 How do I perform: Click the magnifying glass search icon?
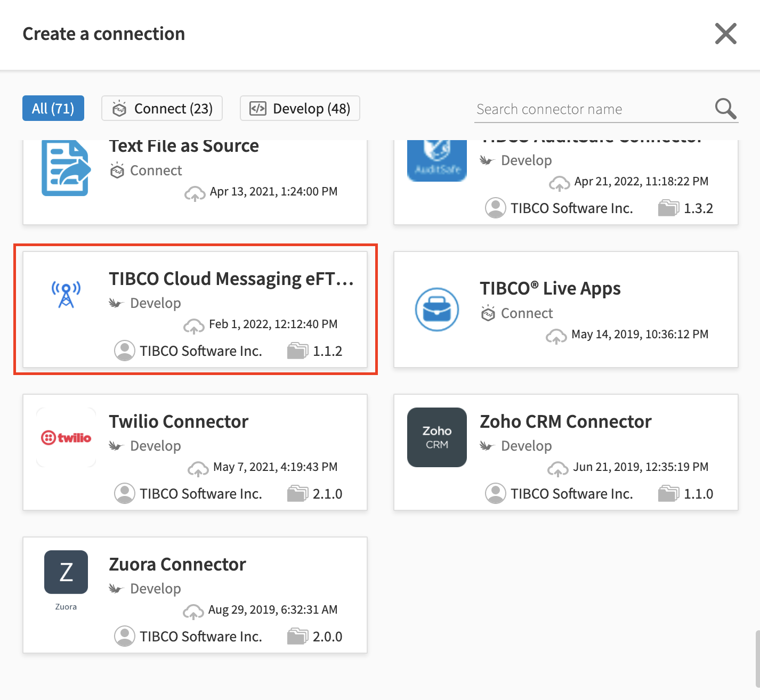pos(725,109)
